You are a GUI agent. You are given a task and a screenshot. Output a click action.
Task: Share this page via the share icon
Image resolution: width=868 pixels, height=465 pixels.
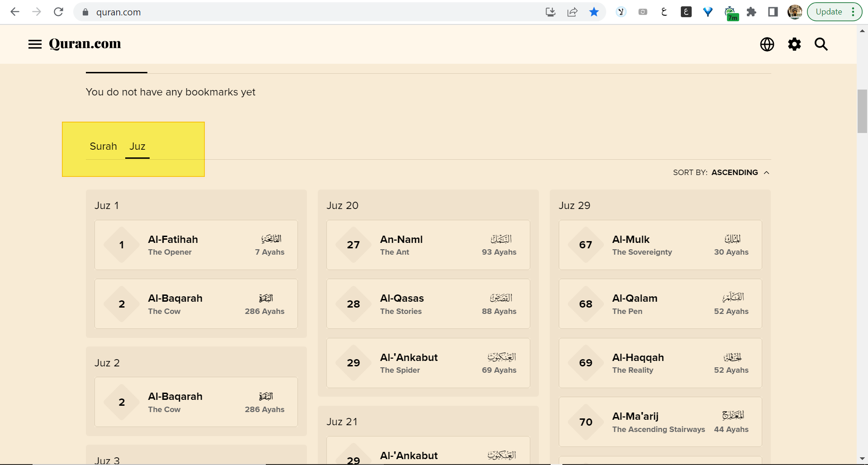[x=572, y=12]
